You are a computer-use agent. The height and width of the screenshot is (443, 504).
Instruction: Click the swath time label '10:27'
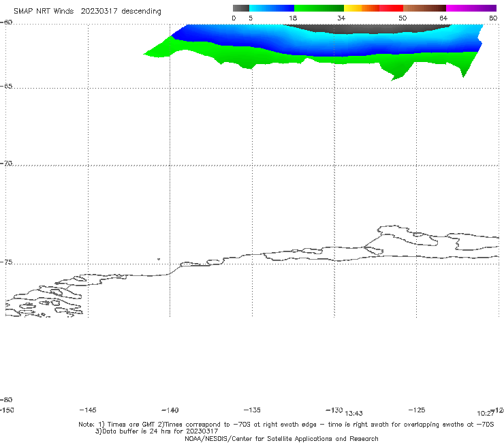486,414
